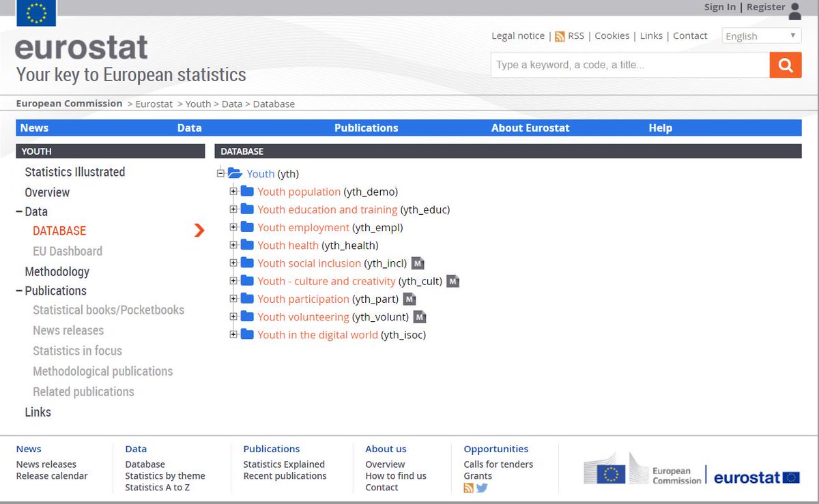Expand the Youth employment node
The height and width of the screenshot is (504, 819).
233,227
